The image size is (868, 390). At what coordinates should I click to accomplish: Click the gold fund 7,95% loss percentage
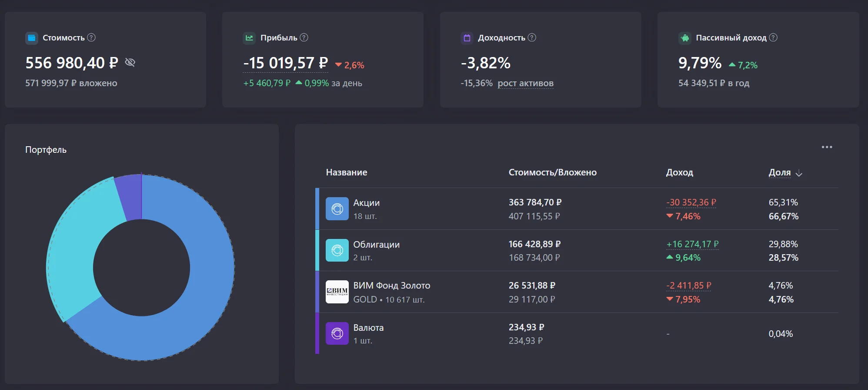683,299
